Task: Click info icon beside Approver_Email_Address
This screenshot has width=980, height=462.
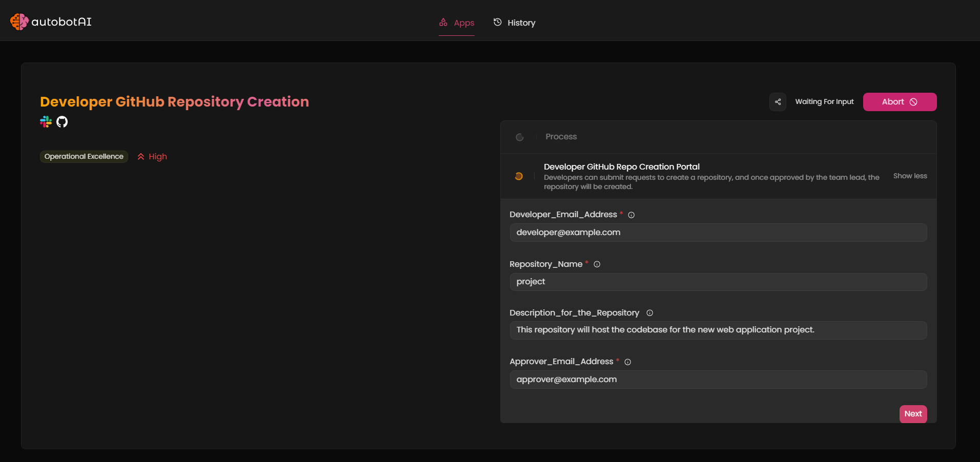Action: (x=628, y=362)
